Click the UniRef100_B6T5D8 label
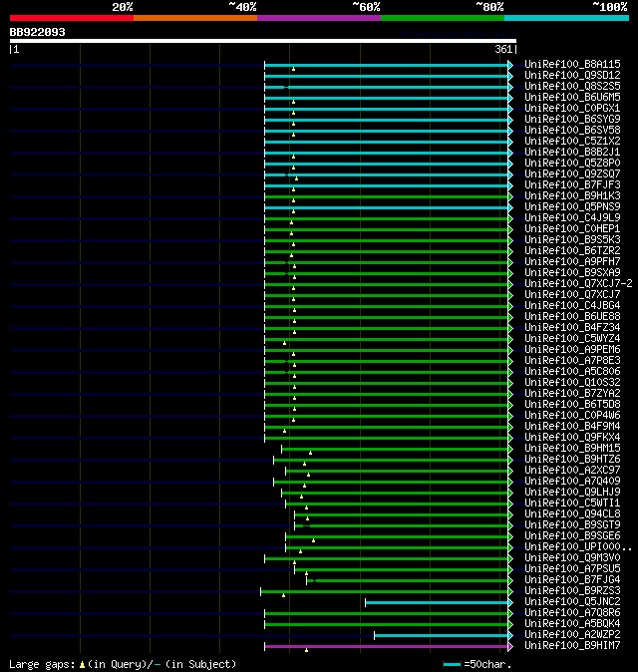This screenshot has width=638, height=672. point(572,405)
